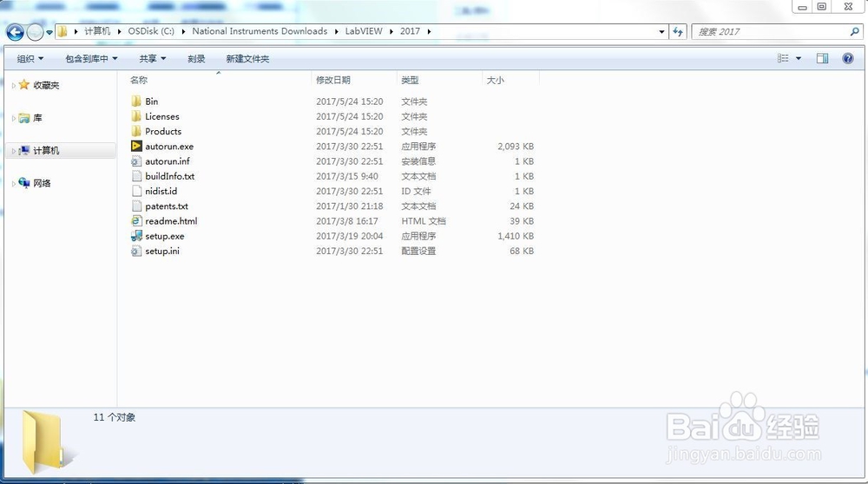Viewport: 868px width, 484px height.
Task: Click the file name autorun.exe
Action: pyautogui.click(x=169, y=147)
